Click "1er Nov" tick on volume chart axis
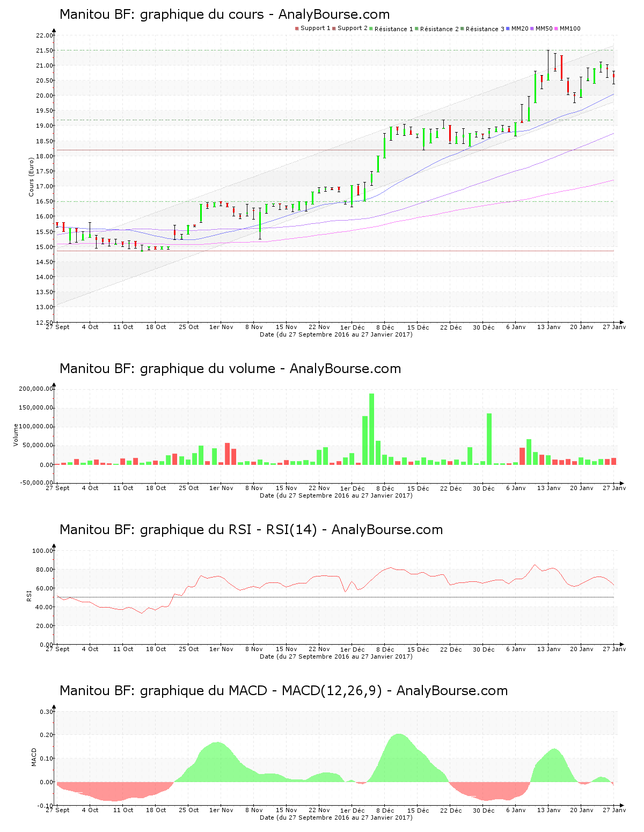Image resolution: width=644 pixels, height=832 pixels. (221, 488)
